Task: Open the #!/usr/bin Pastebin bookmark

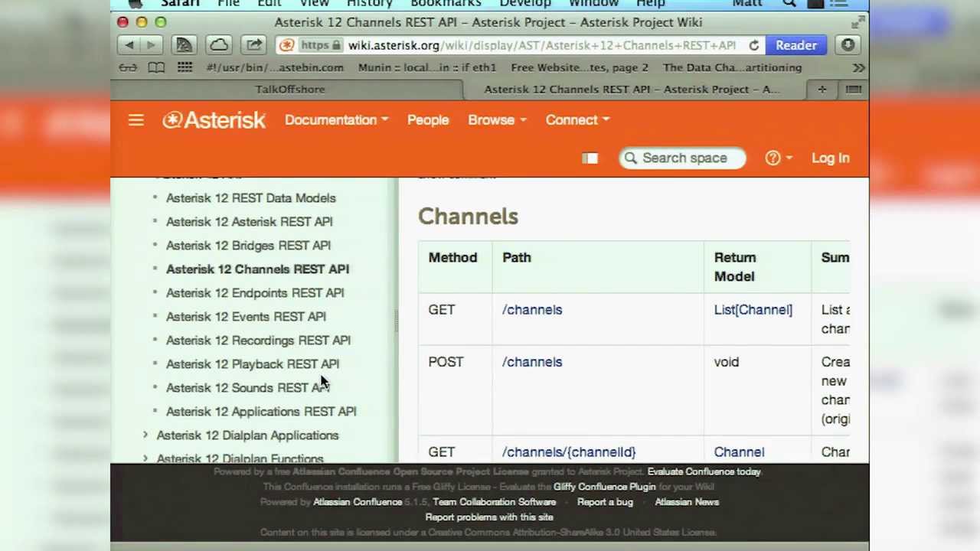Action: [275, 67]
